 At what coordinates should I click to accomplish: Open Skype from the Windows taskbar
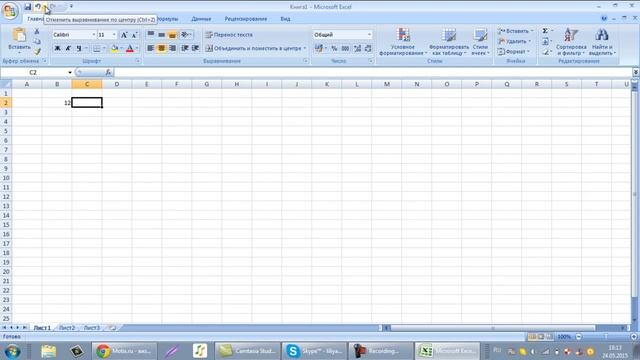tap(313, 351)
